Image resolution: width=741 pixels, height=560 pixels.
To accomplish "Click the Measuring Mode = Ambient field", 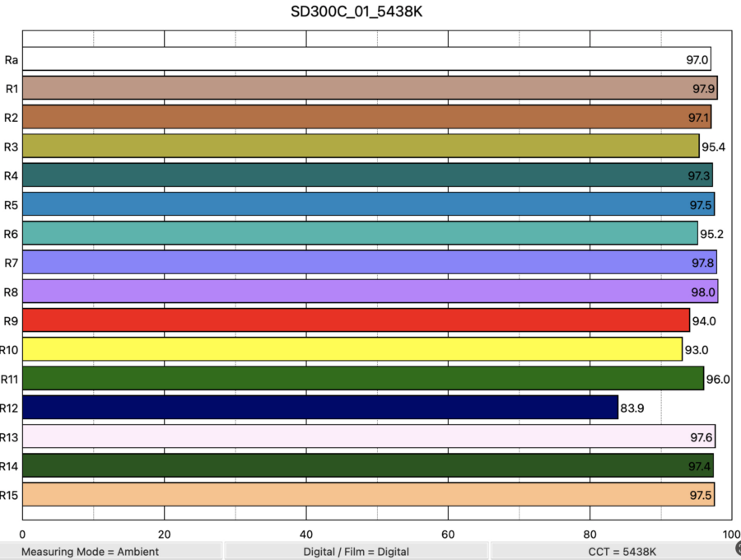I will click(91, 551).
